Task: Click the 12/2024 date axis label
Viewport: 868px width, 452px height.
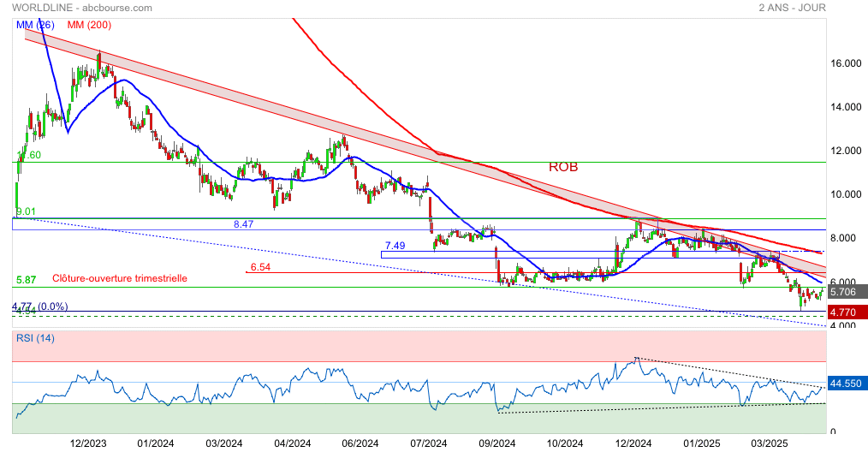Action: pyautogui.click(x=633, y=443)
